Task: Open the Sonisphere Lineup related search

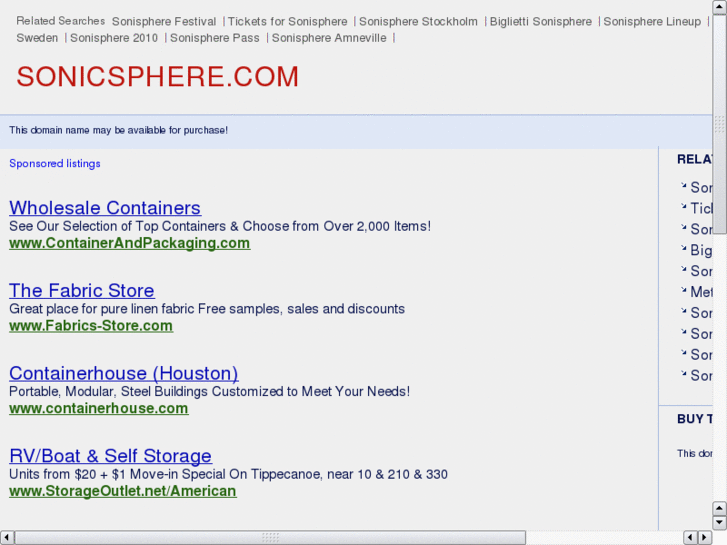Action: pos(652,22)
